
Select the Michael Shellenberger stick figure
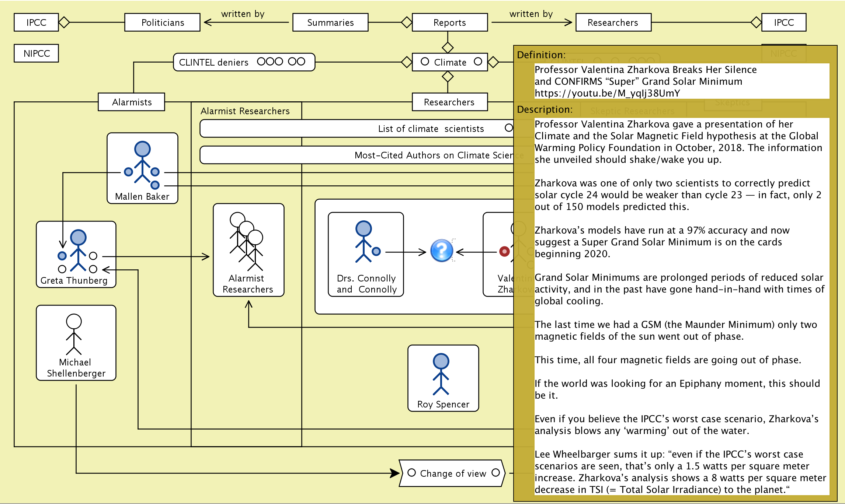(74, 334)
